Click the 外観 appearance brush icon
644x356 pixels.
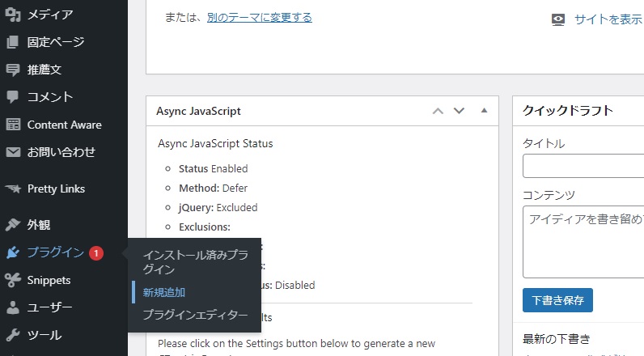[x=13, y=225]
